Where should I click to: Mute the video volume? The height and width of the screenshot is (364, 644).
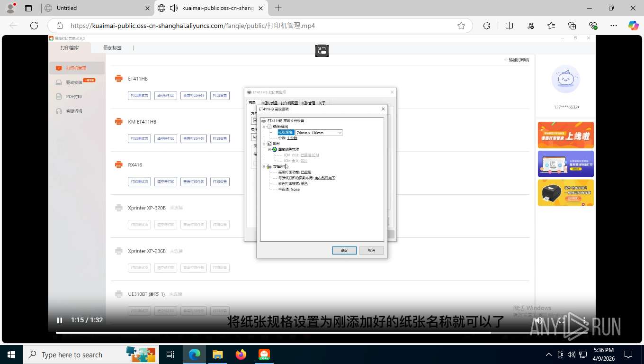pyautogui.click(x=539, y=320)
